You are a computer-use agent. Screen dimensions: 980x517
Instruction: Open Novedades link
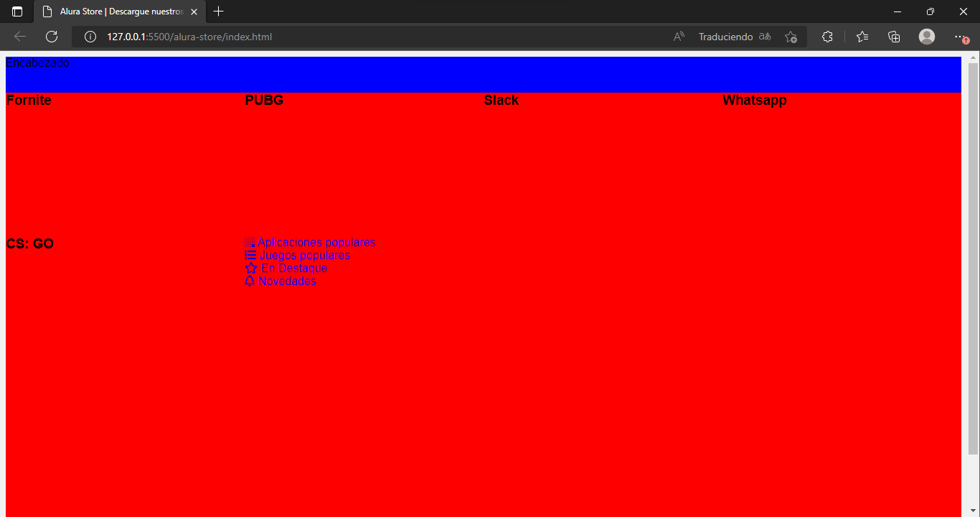click(x=287, y=281)
